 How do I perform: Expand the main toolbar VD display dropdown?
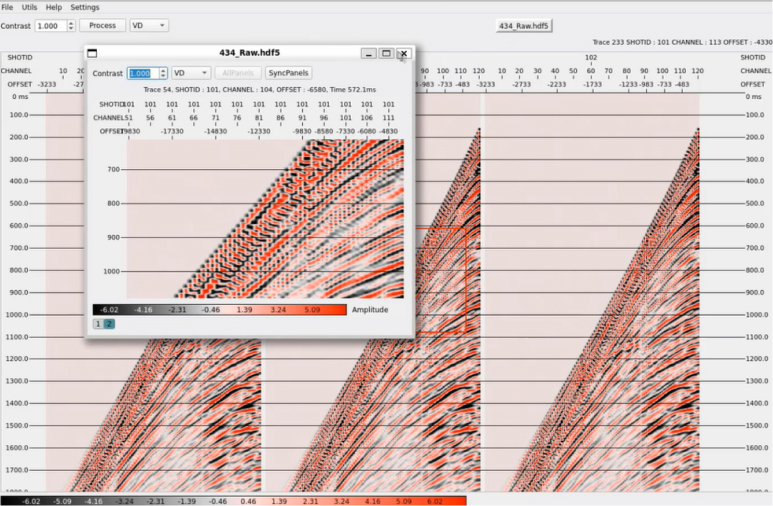tap(149, 25)
